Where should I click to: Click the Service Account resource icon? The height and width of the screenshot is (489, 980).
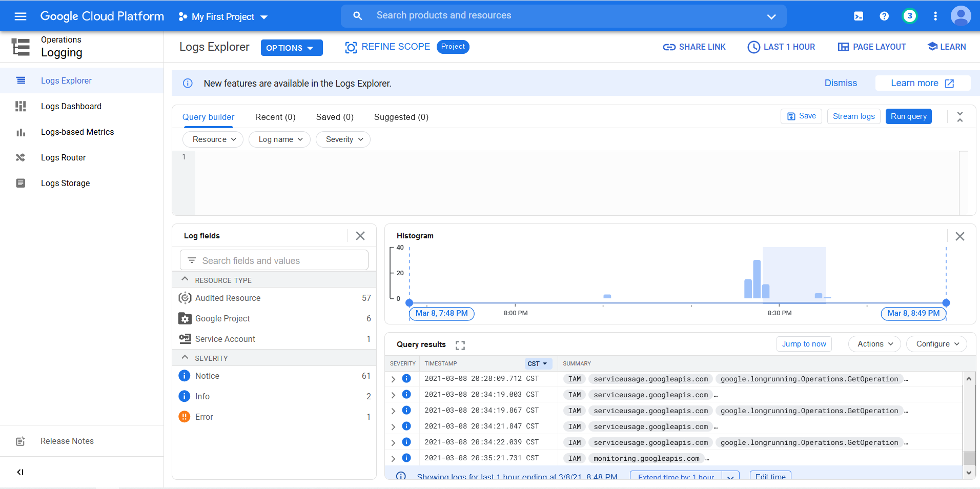[x=185, y=339]
